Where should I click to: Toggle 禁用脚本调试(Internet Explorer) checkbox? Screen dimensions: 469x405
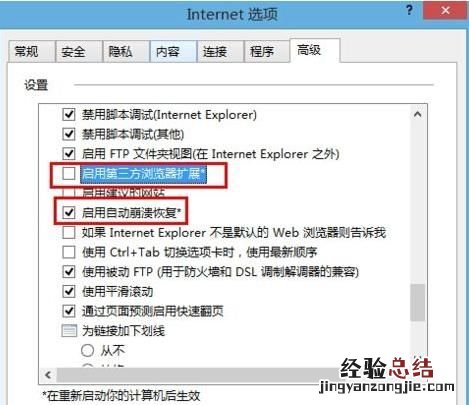[69, 115]
